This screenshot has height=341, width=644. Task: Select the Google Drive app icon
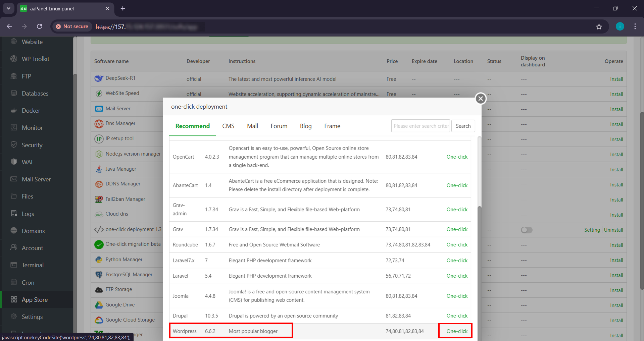point(99,305)
